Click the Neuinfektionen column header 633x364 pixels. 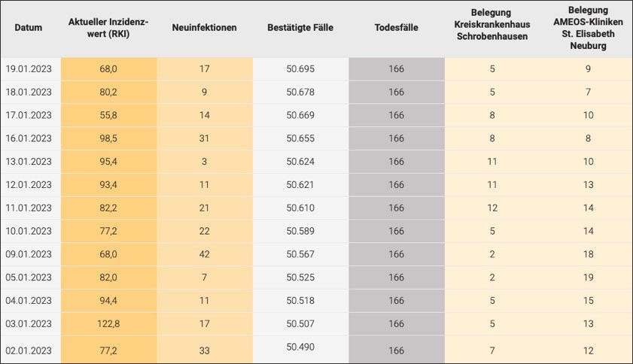click(204, 28)
